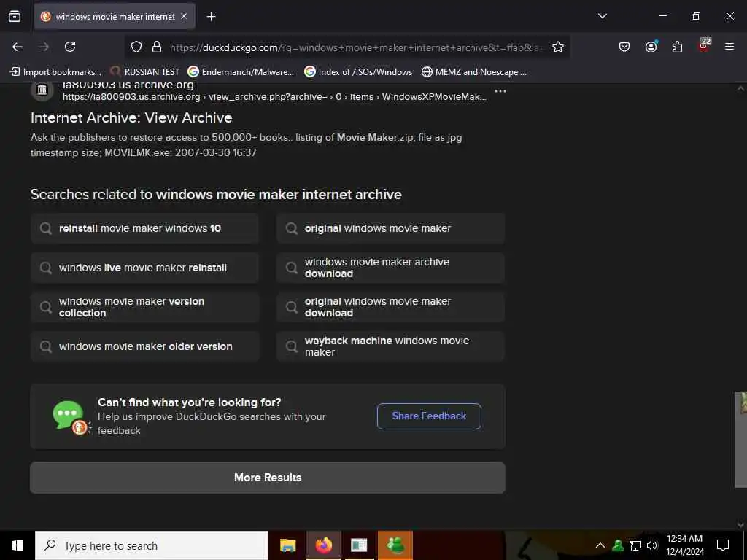Open the Firefox hamburger menu
The width and height of the screenshot is (747, 560).
[729, 47]
